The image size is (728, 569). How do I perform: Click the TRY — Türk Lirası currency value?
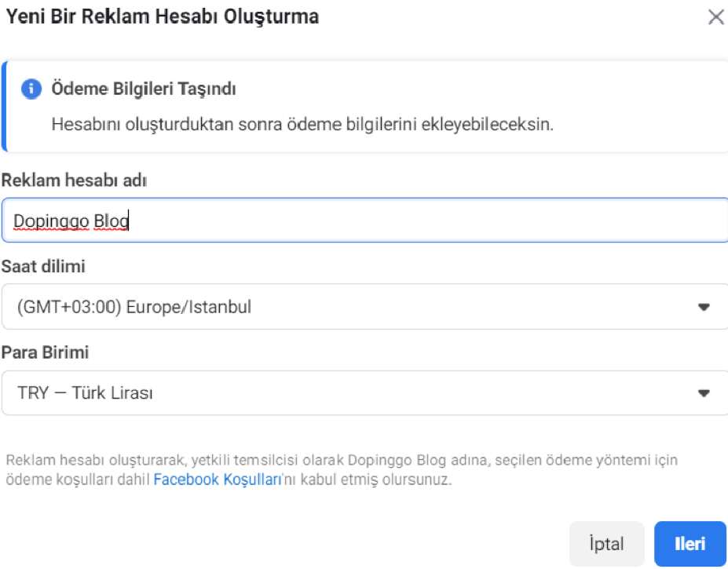(x=84, y=393)
